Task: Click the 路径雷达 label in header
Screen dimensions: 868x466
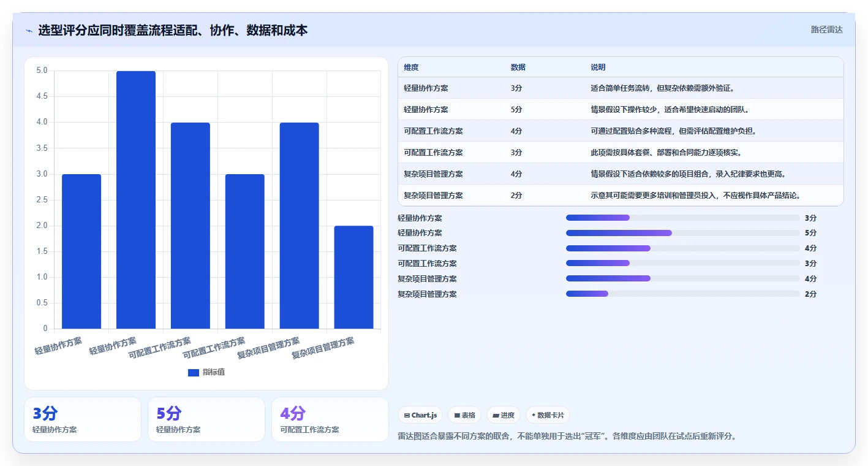Action: click(x=826, y=29)
